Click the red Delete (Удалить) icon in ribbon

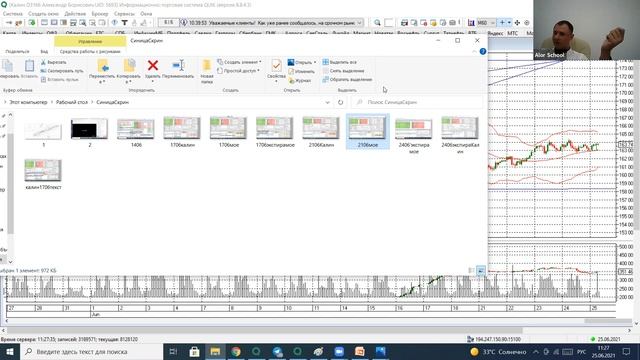153,65
